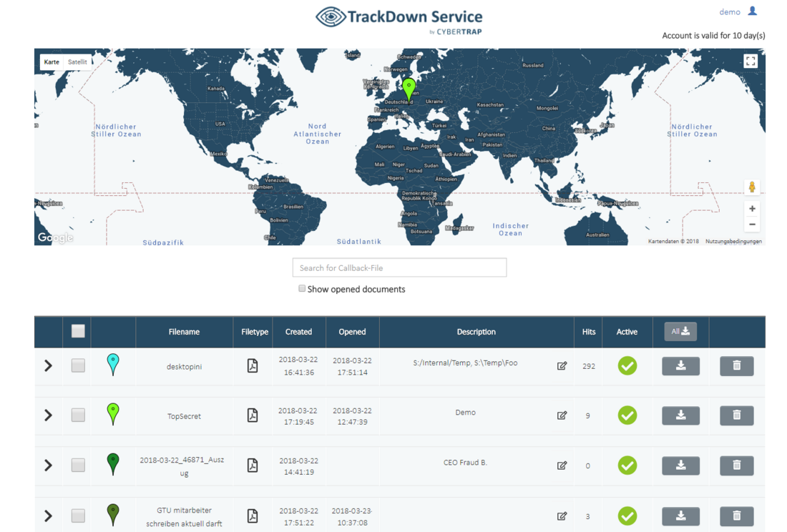Screen dimensions: 787x532
Task: Expand the TopSecret row
Action: point(48,415)
